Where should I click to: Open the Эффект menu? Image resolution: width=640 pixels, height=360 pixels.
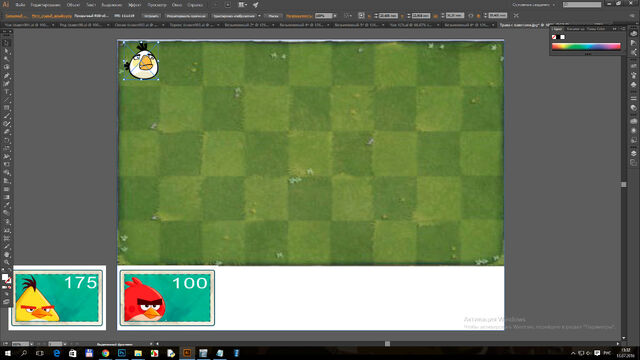point(134,5)
